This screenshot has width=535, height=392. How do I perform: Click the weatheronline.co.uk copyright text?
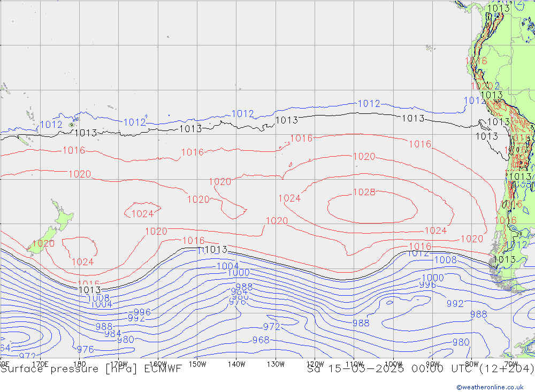[490, 387]
